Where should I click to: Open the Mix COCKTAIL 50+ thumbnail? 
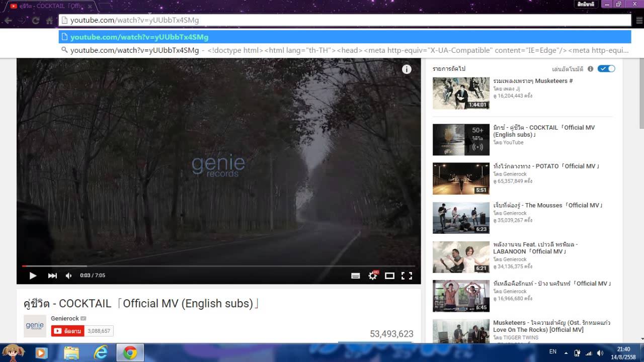click(461, 140)
